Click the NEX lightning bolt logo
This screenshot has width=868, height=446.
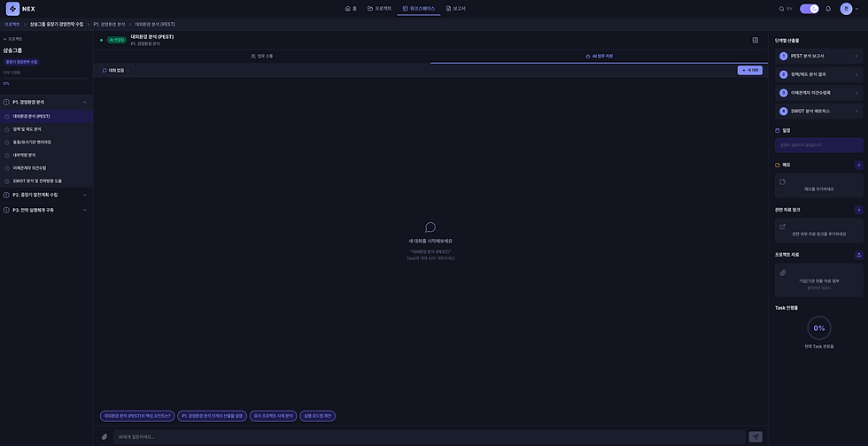coord(12,8)
